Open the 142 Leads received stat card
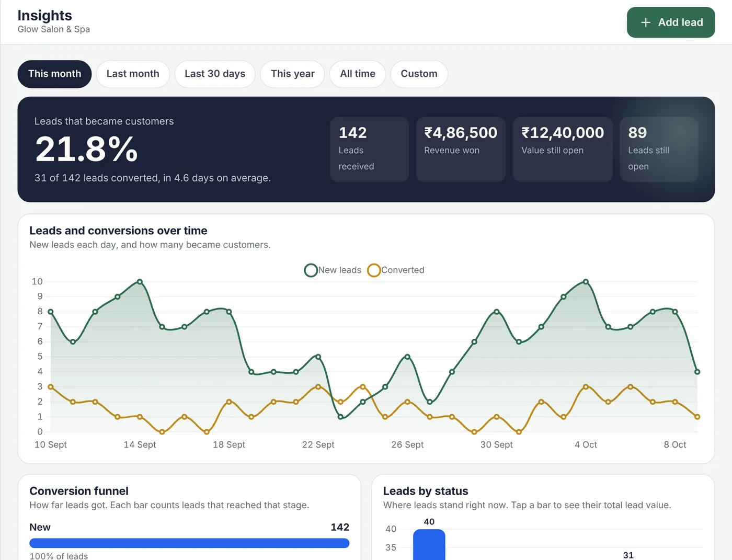This screenshot has height=560, width=732. tap(369, 150)
